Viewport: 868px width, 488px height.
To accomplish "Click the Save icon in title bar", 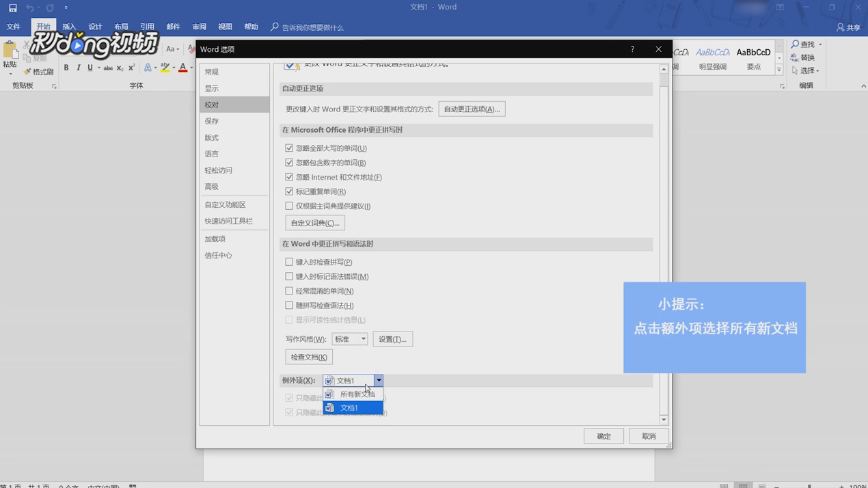I will (12, 8).
